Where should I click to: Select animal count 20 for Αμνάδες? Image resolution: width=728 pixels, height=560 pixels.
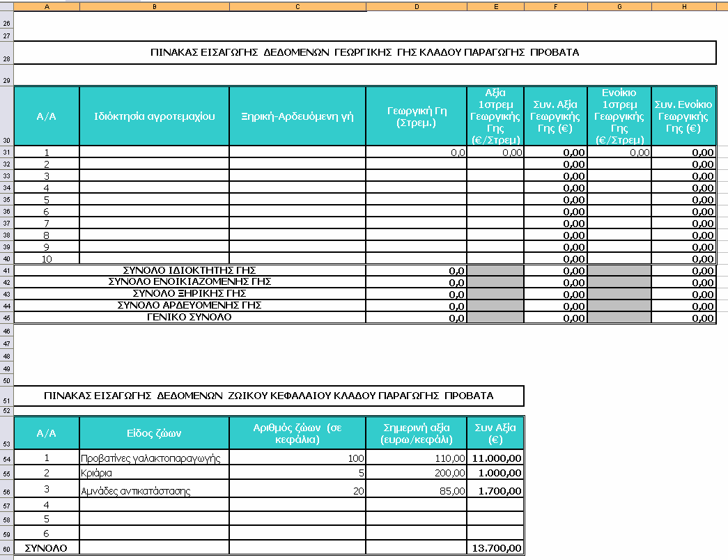pyautogui.click(x=297, y=488)
